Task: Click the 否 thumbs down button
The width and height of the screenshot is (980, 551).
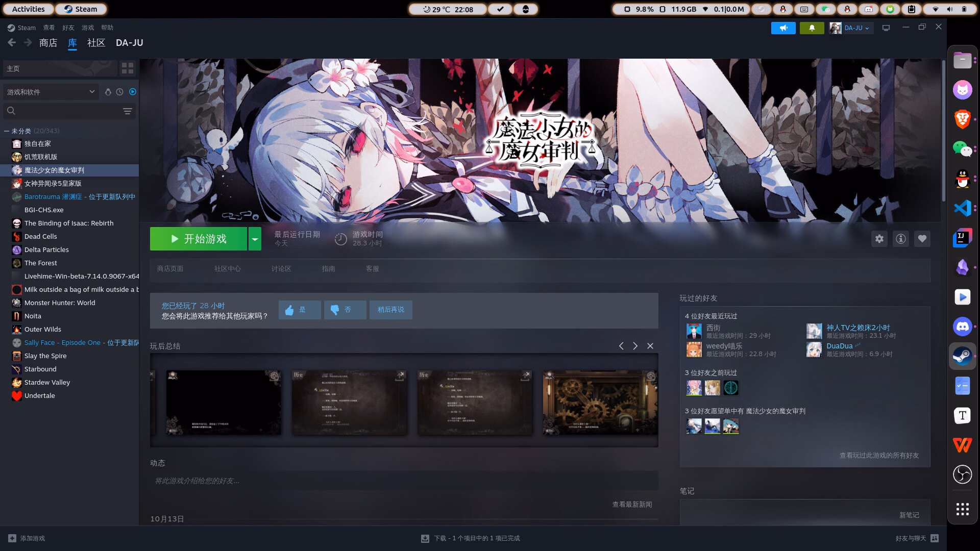Action: click(345, 310)
